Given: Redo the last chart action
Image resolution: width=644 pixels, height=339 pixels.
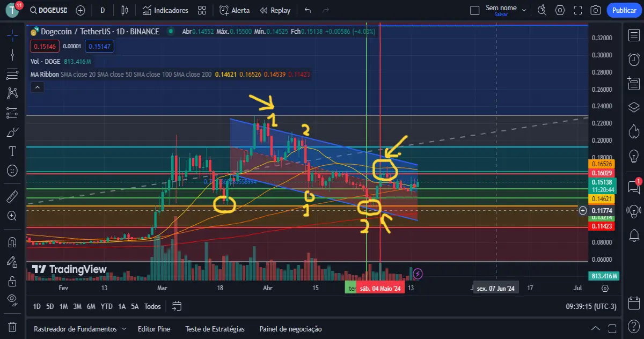Looking at the screenshot, I should pos(325,10).
